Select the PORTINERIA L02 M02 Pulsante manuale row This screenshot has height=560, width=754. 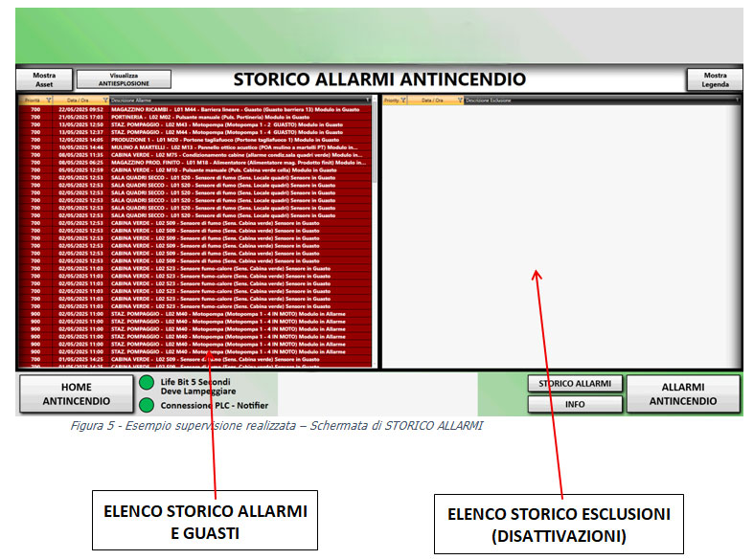coord(194,117)
